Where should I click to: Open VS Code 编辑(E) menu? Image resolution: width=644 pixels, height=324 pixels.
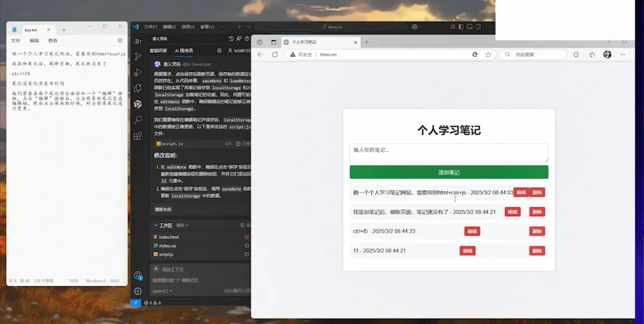(169, 27)
